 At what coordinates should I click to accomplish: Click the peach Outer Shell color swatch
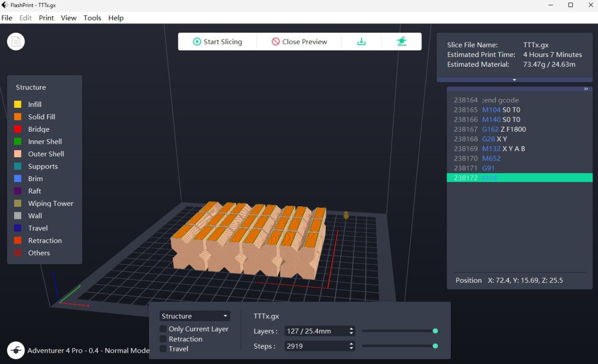pyautogui.click(x=18, y=154)
